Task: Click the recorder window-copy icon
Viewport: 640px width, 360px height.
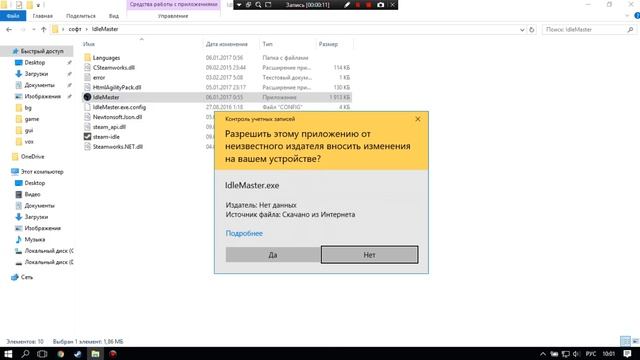Action: coord(249,5)
